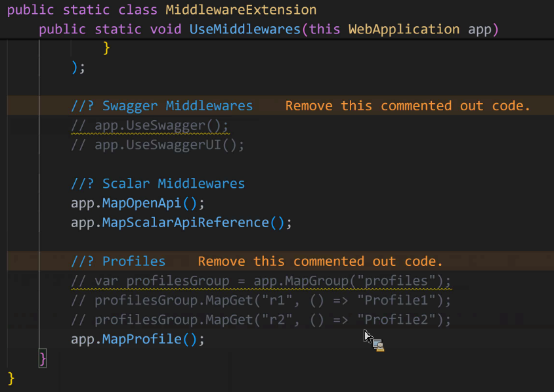Click the MiddlewareExtension class name in sticky header
The image size is (554, 392).
coord(241,10)
